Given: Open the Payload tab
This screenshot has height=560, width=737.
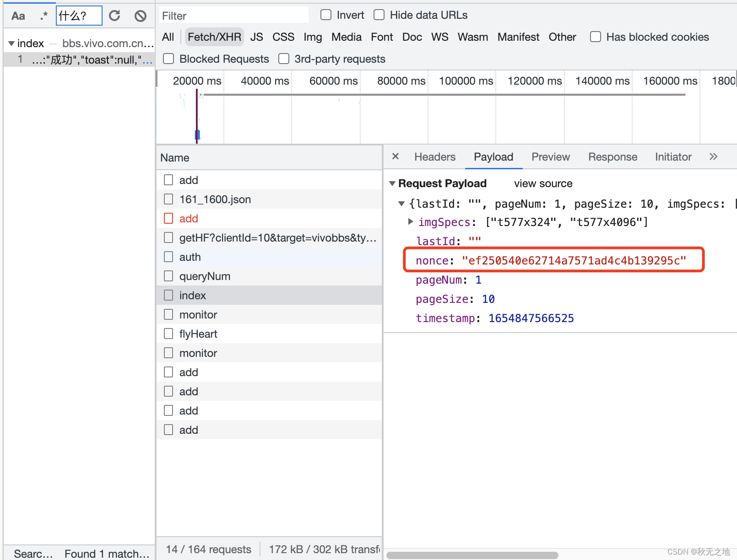Looking at the screenshot, I should (493, 157).
